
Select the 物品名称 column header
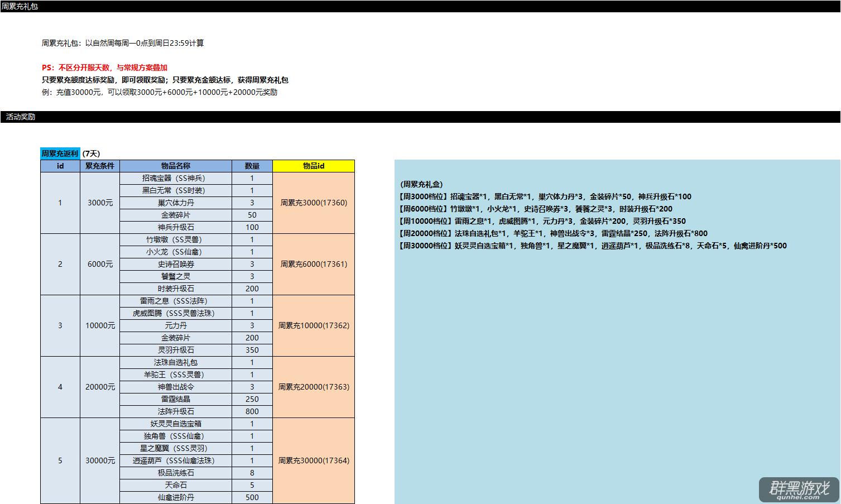coord(176,166)
